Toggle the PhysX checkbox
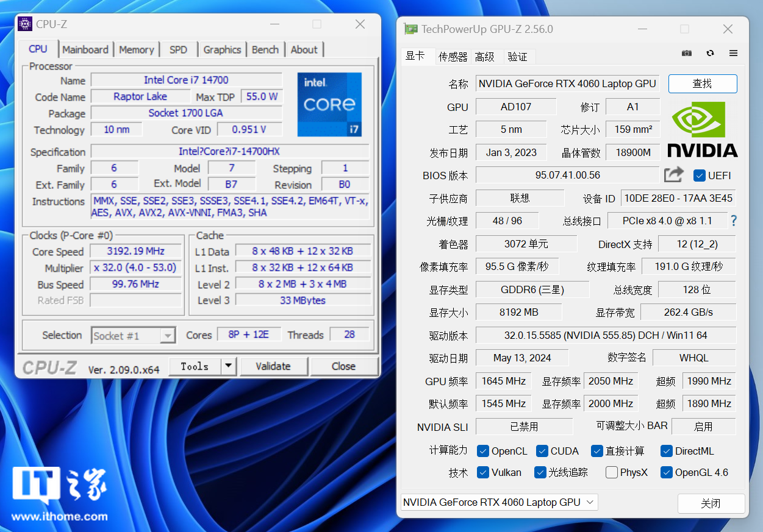This screenshot has width=763, height=532. [612, 472]
